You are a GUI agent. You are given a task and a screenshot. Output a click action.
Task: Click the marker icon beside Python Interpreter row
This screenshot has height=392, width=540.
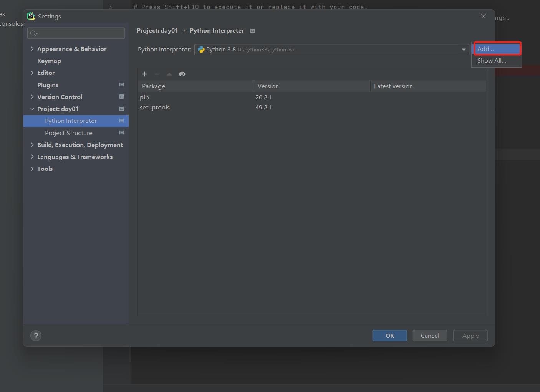[122, 121]
